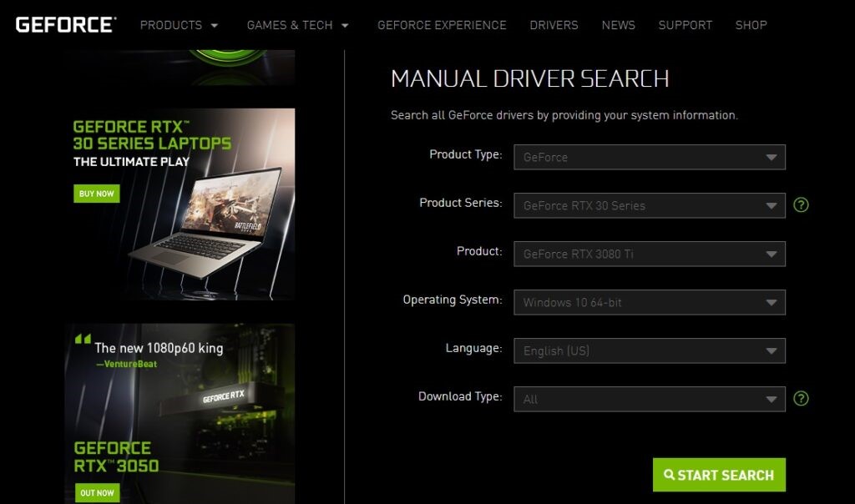
Task: Open the Product Series help question mark
Action: pyautogui.click(x=799, y=204)
